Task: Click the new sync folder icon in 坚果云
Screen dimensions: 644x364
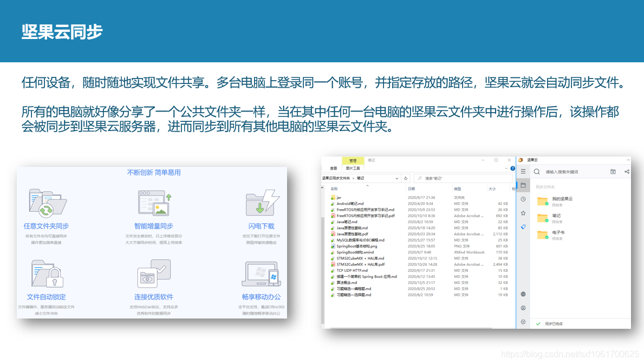Action: point(613,172)
